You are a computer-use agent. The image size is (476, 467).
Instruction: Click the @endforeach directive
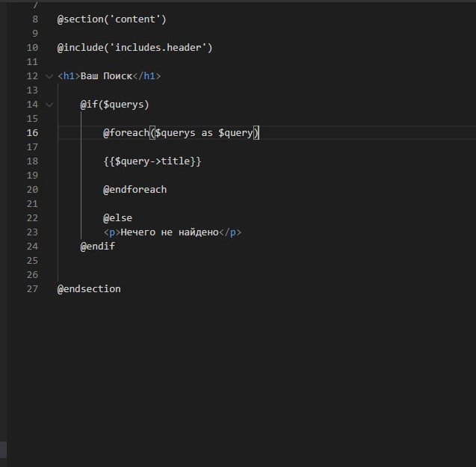[x=135, y=190]
